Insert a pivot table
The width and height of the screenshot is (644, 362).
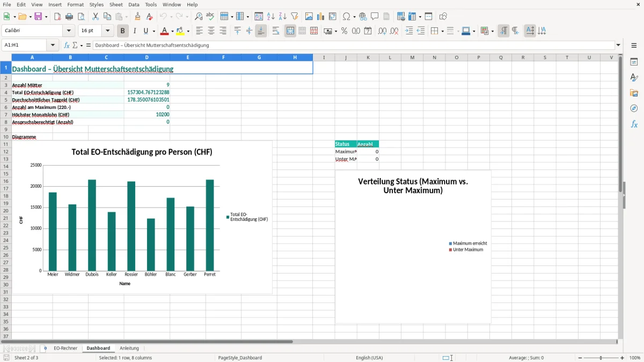(x=333, y=17)
